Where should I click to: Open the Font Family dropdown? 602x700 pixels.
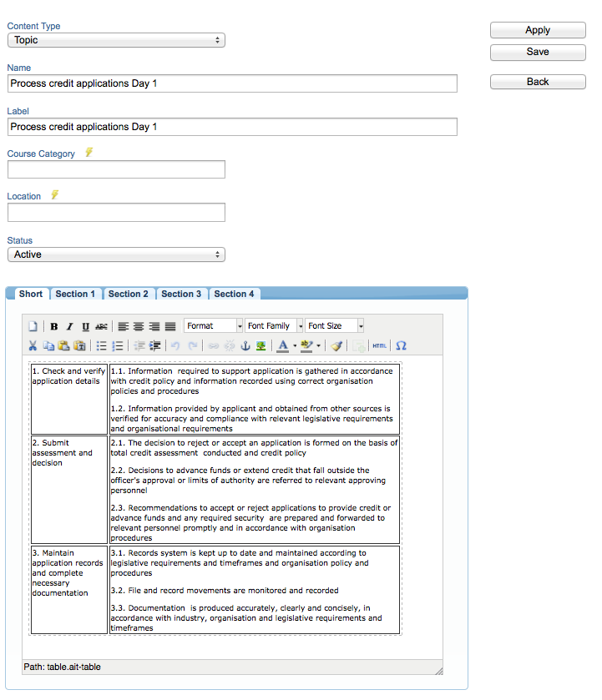pyautogui.click(x=274, y=326)
